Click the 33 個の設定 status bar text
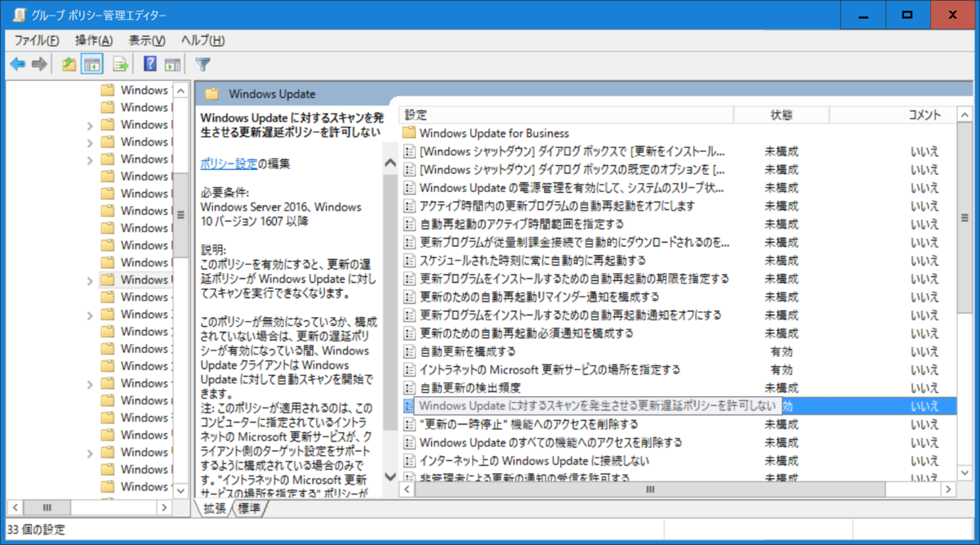Image resolution: width=980 pixels, height=545 pixels. [36, 529]
